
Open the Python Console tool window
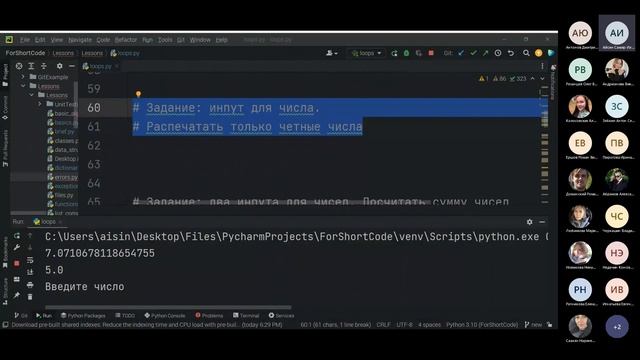165,316
